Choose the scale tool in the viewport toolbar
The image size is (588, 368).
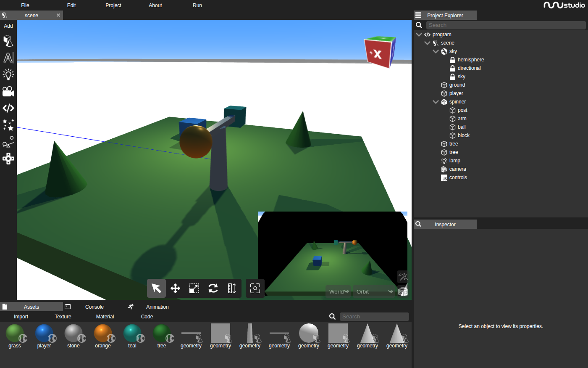(x=194, y=288)
